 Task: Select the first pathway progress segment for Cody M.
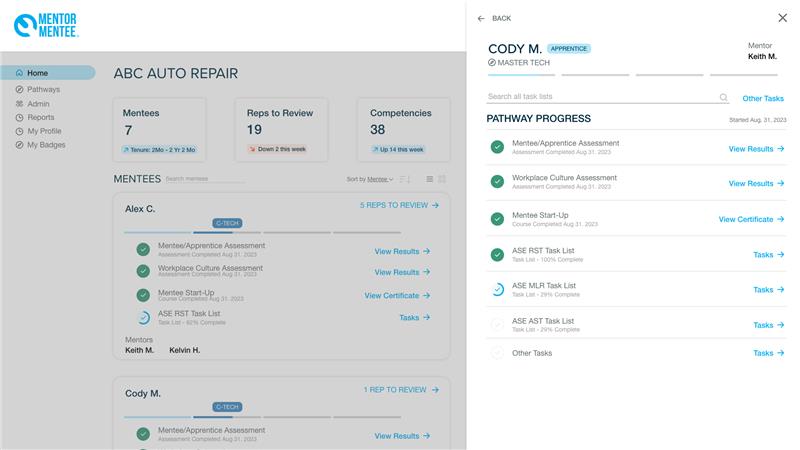521,75
